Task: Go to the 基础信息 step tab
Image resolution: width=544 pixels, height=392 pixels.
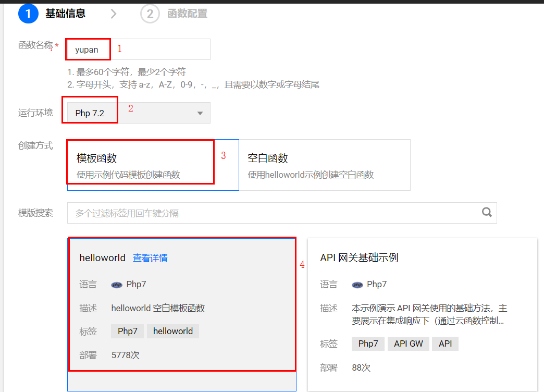Action: pos(65,14)
